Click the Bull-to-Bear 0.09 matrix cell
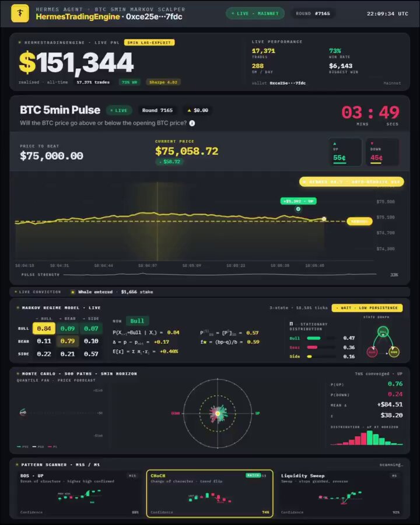420x525 pixels. click(x=67, y=328)
